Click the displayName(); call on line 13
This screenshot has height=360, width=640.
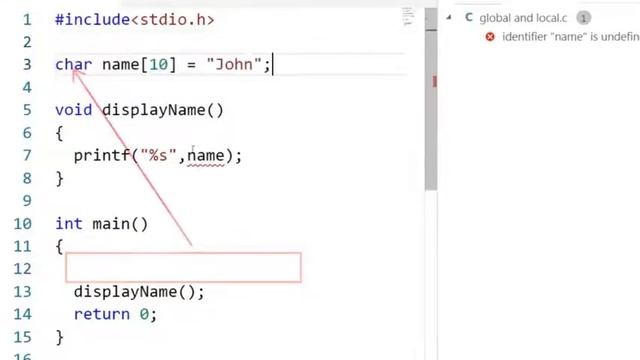point(139,292)
